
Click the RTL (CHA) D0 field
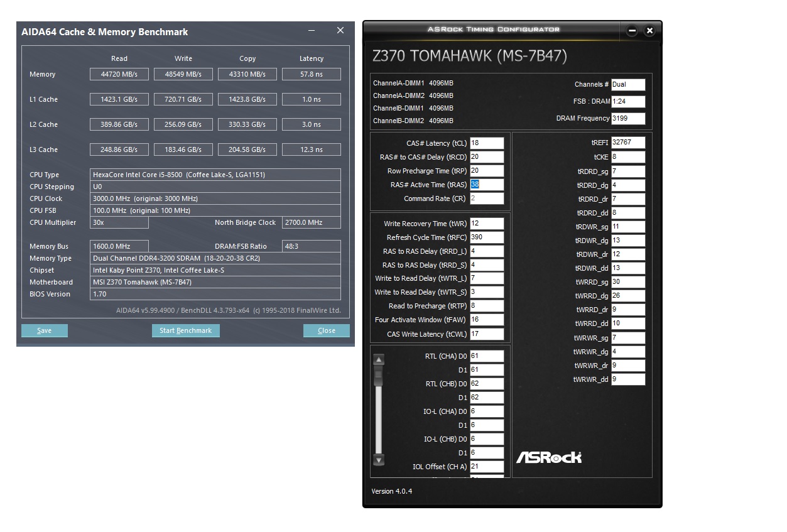487,356
